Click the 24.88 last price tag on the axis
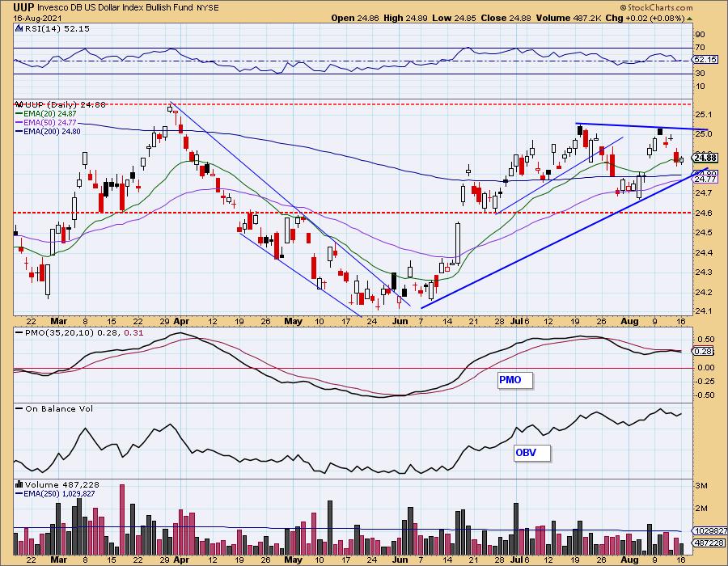Image resolution: width=728 pixels, height=566 pixels. pyautogui.click(x=705, y=158)
